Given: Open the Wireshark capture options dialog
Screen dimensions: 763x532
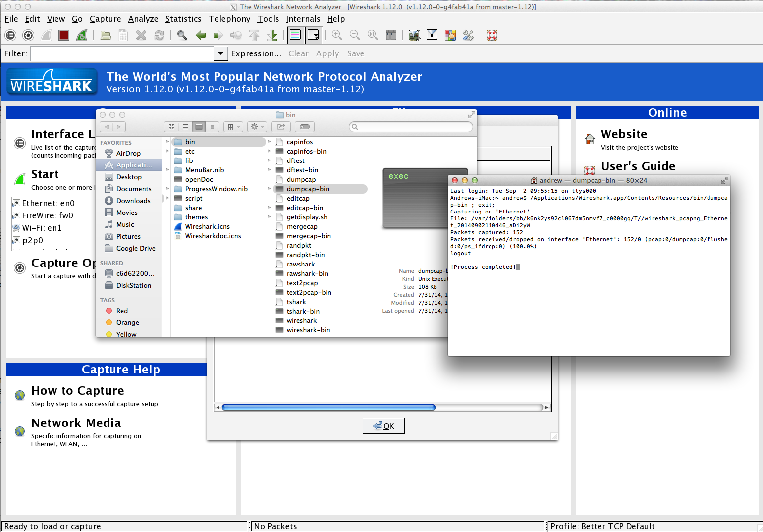Looking at the screenshot, I should pyautogui.click(x=28, y=35).
